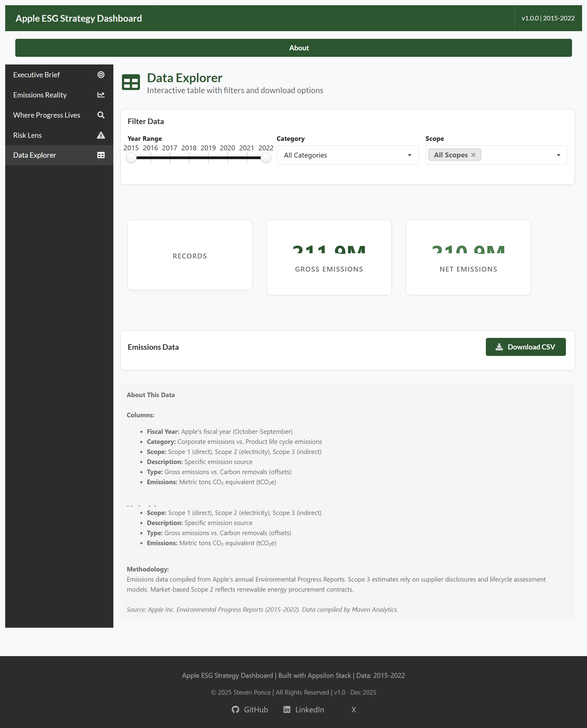Click the left year range slider handle
Viewport: 587px width, 728px height.
131,158
